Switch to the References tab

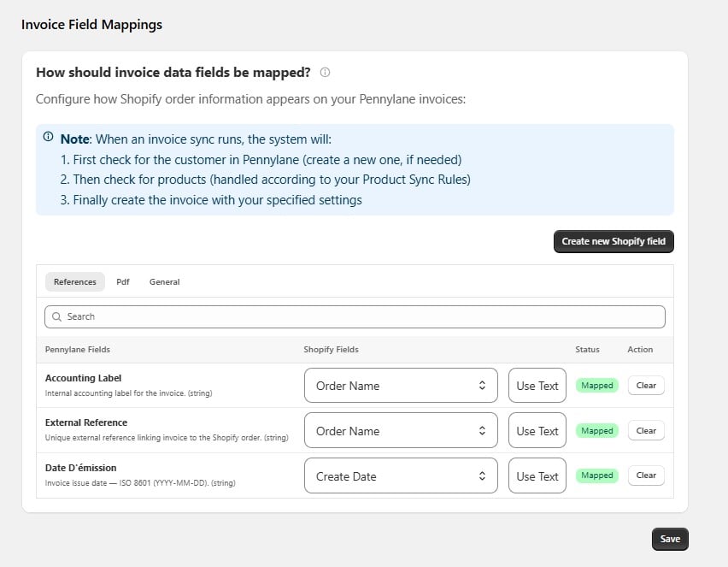point(74,282)
